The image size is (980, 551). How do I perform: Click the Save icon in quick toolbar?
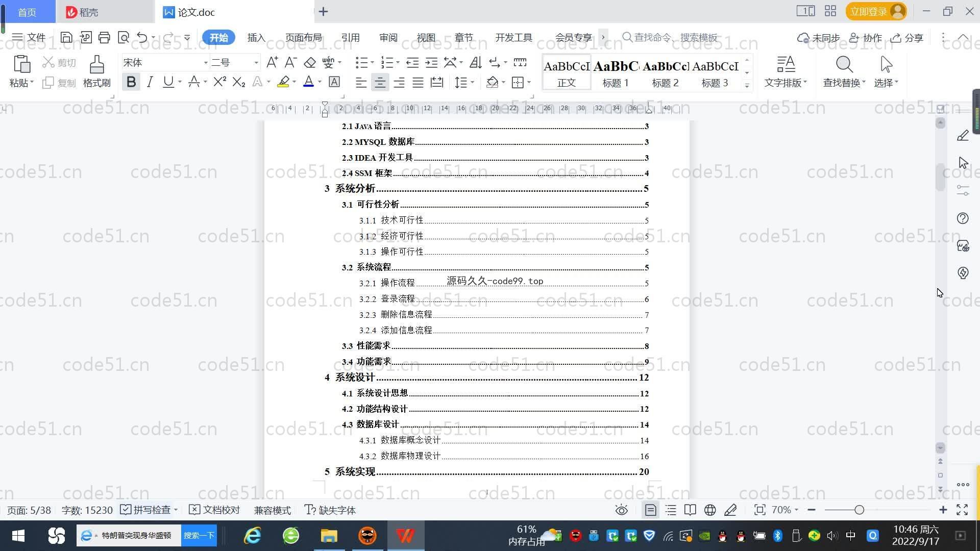click(66, 37)
